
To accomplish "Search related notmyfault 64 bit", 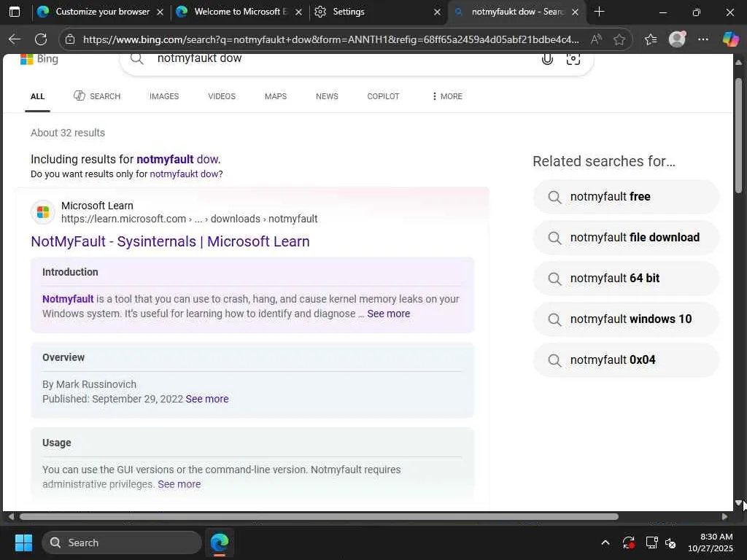I will tap(626, 279).
